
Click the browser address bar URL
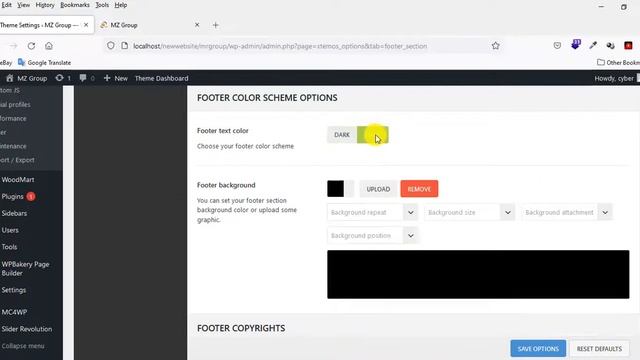pyautogui.click(x=280, y=46)
